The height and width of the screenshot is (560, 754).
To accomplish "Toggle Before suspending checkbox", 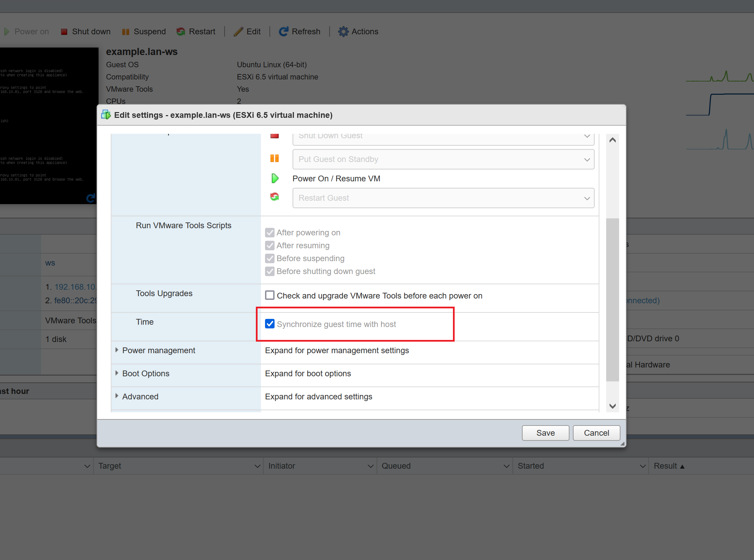I will point(270,258).
